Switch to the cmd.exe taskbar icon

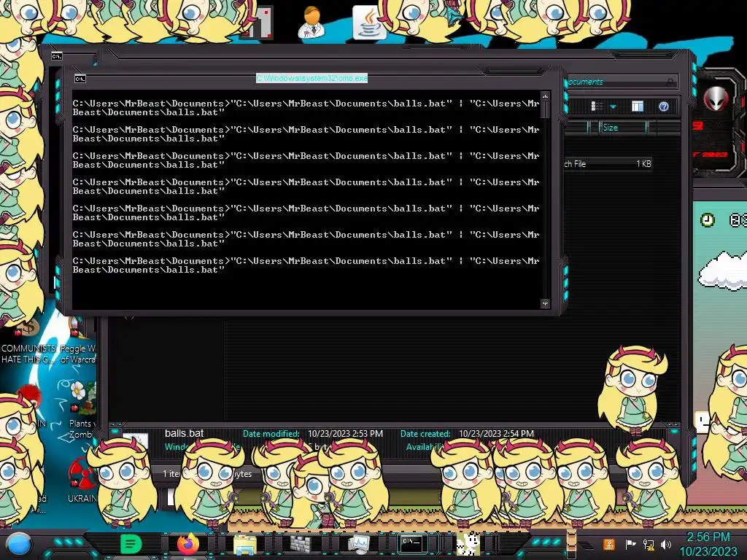click(x=411, y=542)
